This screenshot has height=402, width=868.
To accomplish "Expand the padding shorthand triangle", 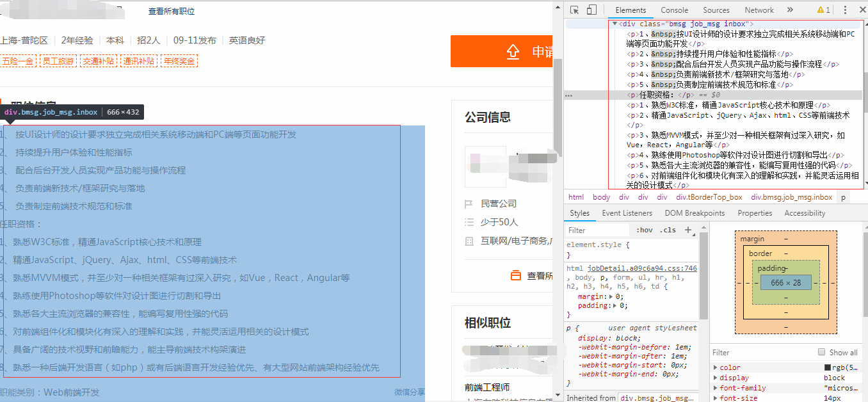I will [x=614, y=306].
